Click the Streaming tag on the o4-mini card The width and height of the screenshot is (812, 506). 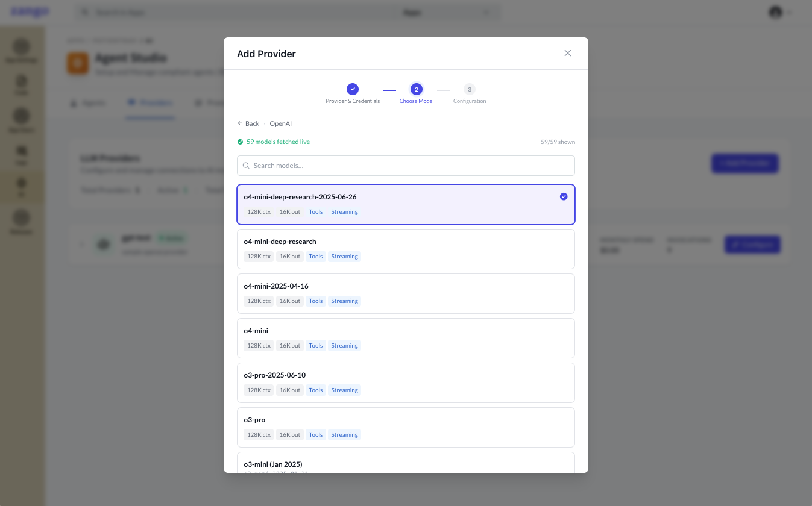(x=344, y=346)
